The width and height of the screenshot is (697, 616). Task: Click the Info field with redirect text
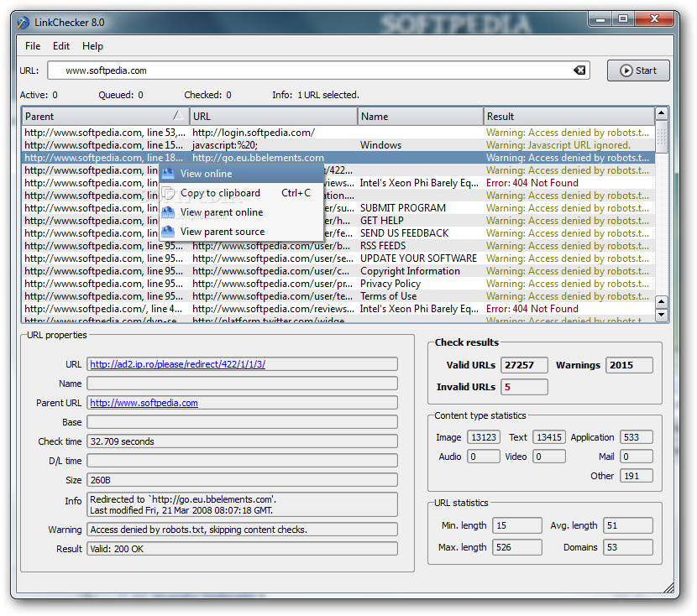(x=242, y=504)
